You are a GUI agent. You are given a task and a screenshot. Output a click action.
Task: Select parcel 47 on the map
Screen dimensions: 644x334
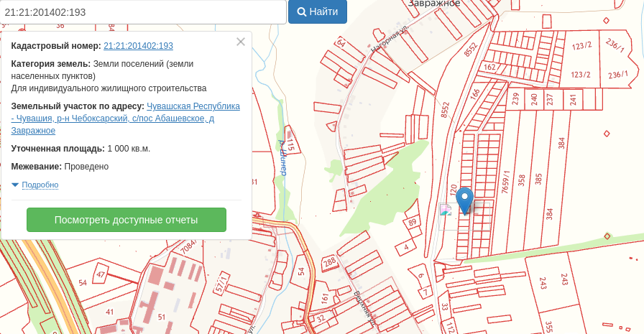[100, 274]
